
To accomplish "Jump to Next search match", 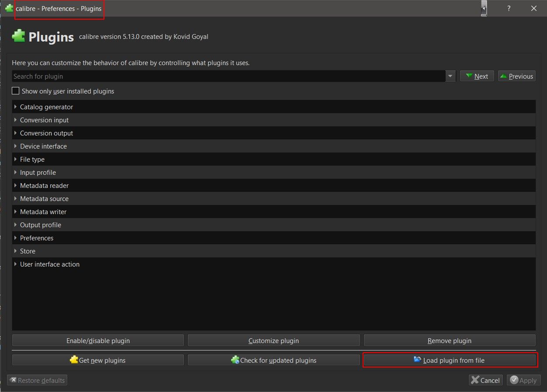I will [477, 76].
